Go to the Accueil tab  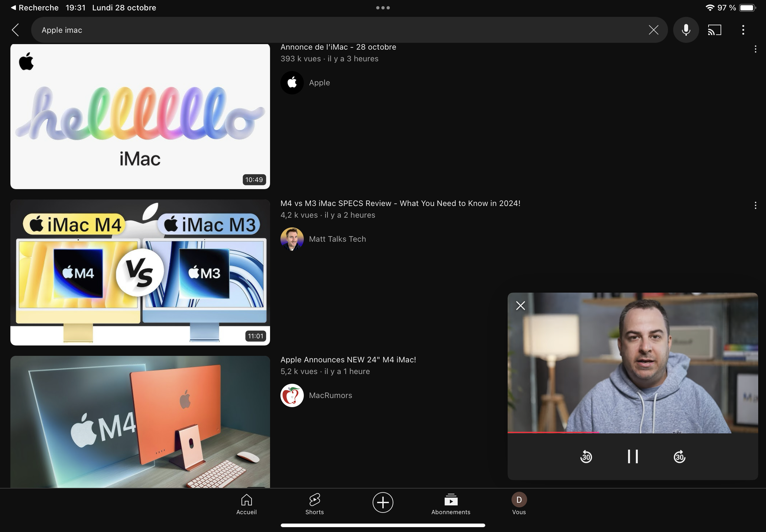[x=246, y=504]
